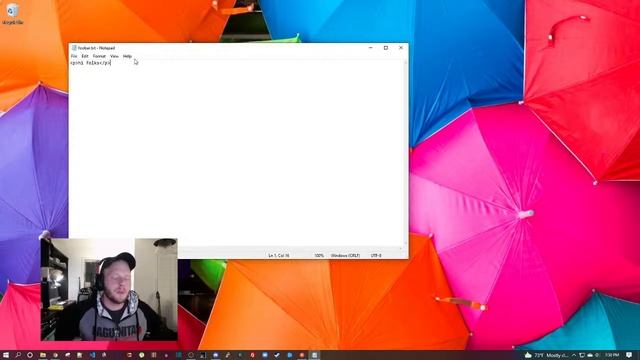The height and width of the screenshot is (360, 640).
Task: Open File Explorer folder from the taskbar
Action: (43, 355)
